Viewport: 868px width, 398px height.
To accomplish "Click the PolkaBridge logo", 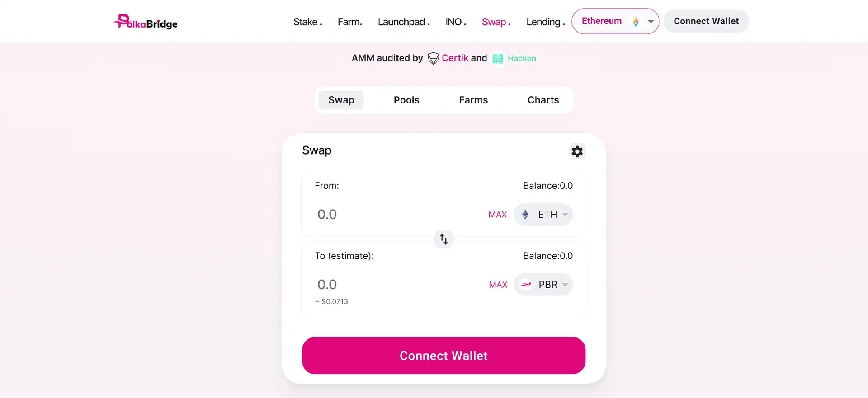I will 145,22.
